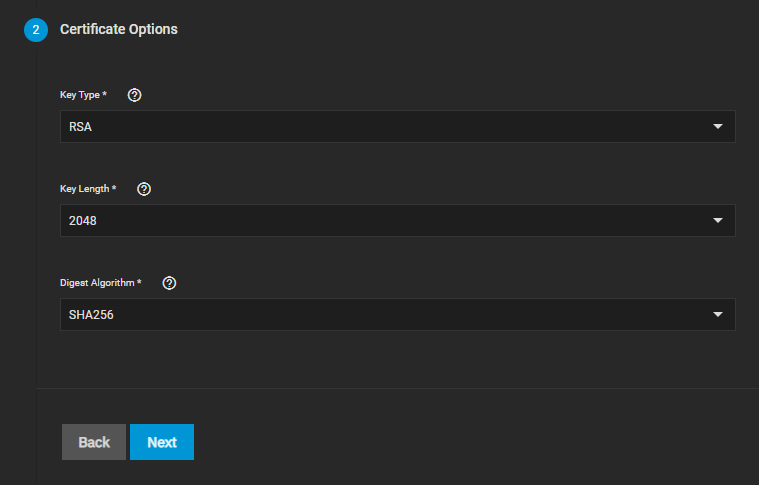Click the Digest Algorithm question mark icon

click(169, 283)
